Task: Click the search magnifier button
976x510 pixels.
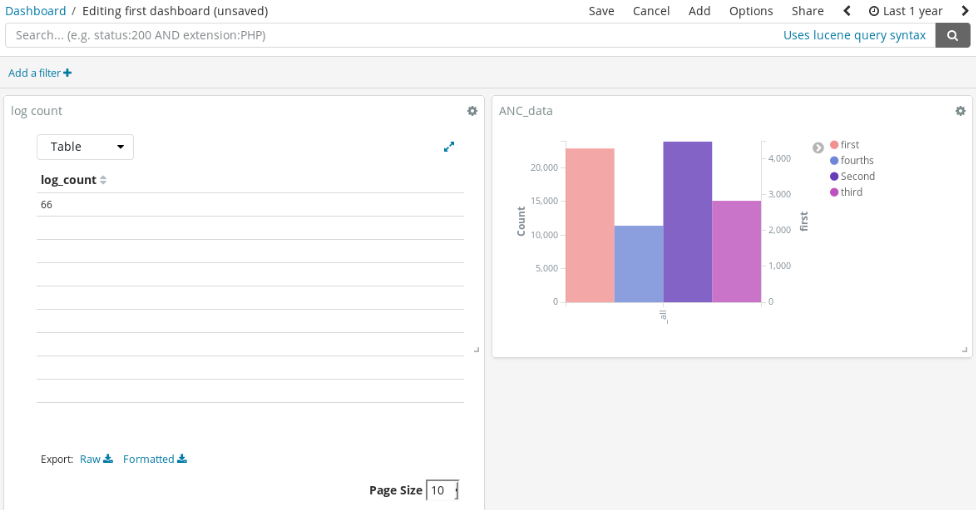Action: click(x=952, y=35)
